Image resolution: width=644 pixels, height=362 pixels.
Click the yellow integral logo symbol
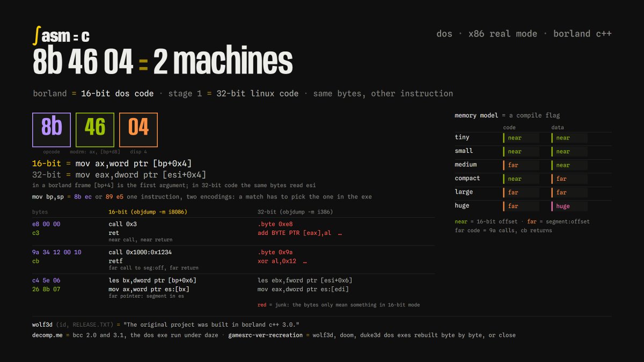click(36, 35)
